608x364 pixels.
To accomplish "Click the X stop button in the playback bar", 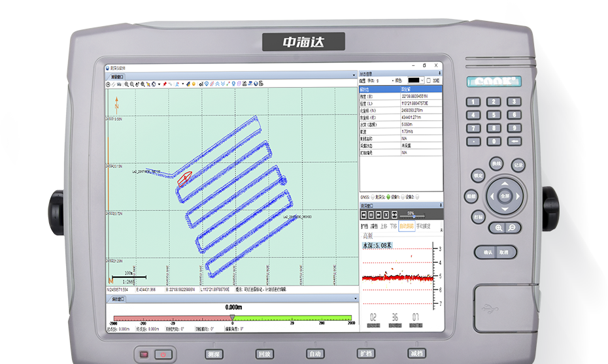I will point(386,215).
